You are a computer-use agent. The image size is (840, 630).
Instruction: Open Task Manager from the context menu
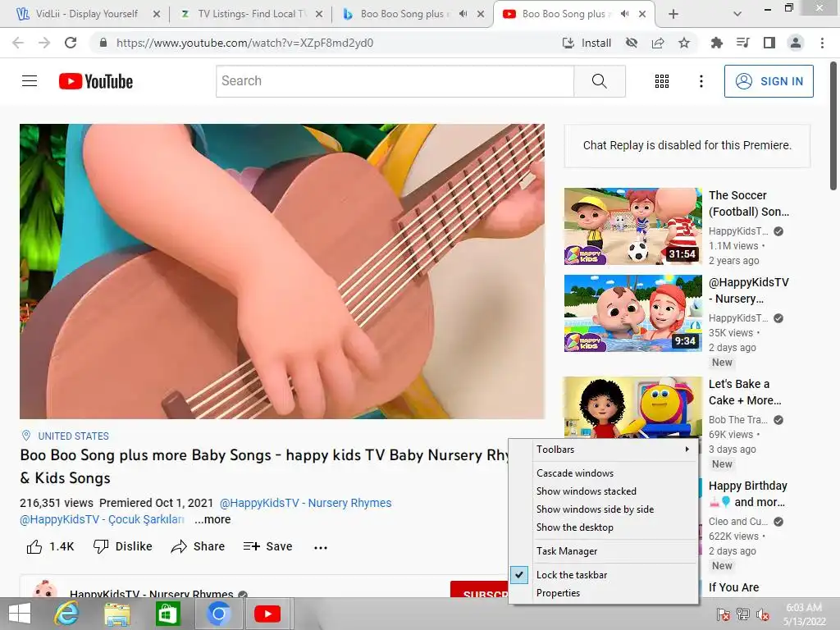[604, 551]
